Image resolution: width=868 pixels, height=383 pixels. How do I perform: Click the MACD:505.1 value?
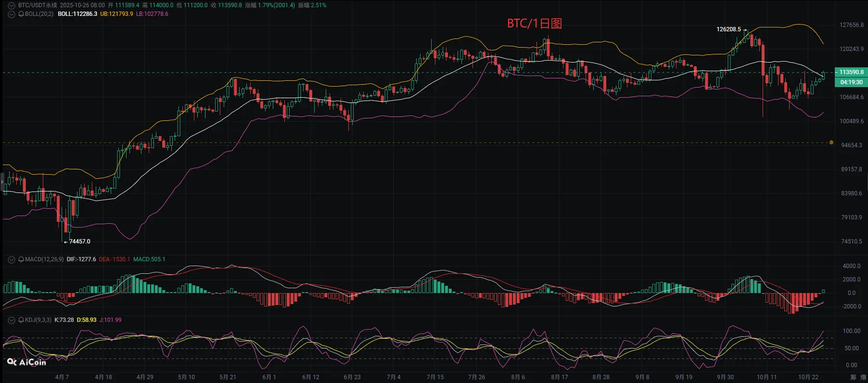(x=149, y=259)
